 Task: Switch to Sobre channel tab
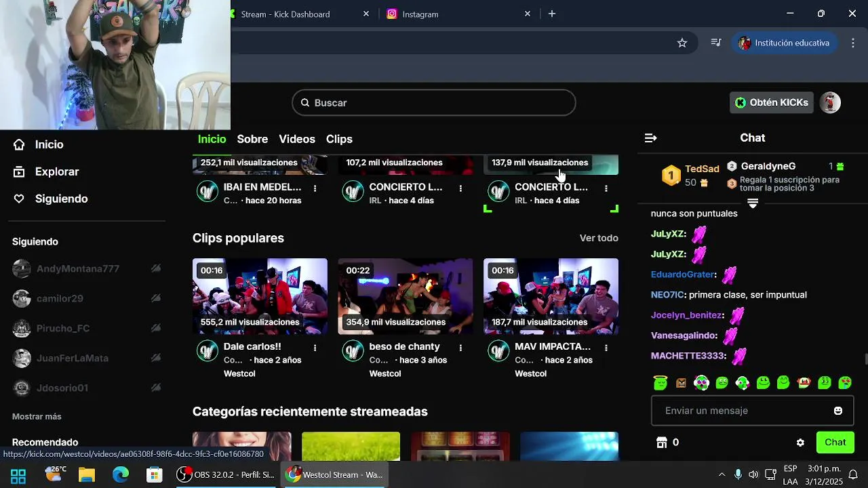252,139
